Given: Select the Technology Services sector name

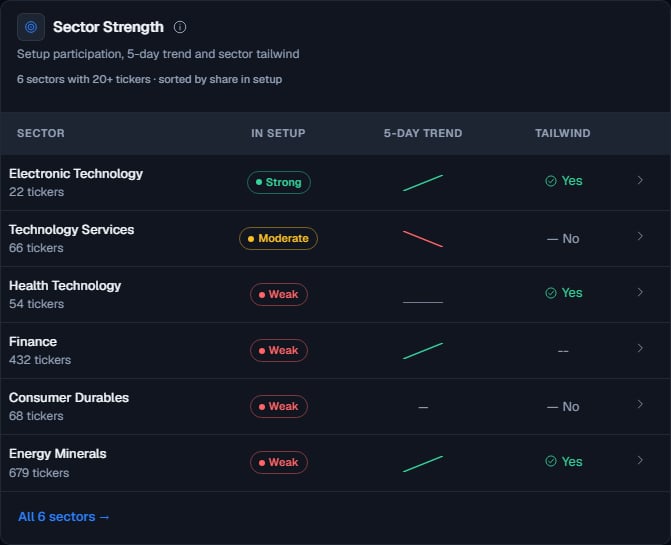Looking at the screenshot, I should click(71, 230).
